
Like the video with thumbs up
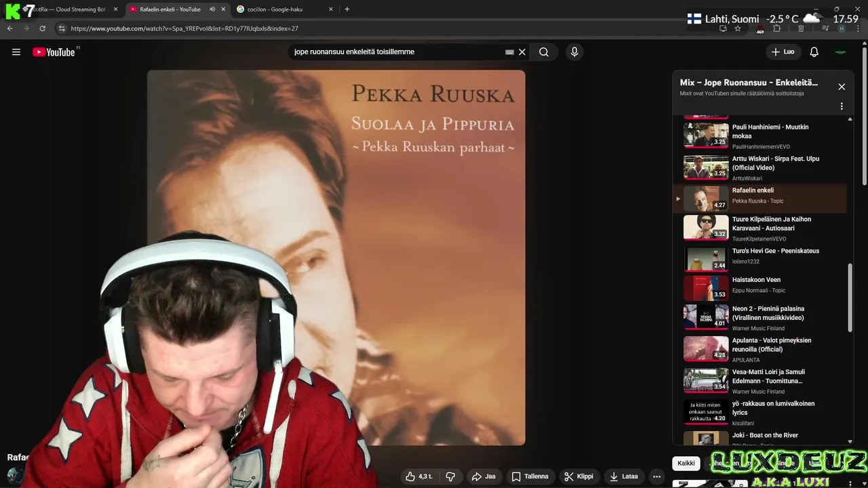point(420,476)
